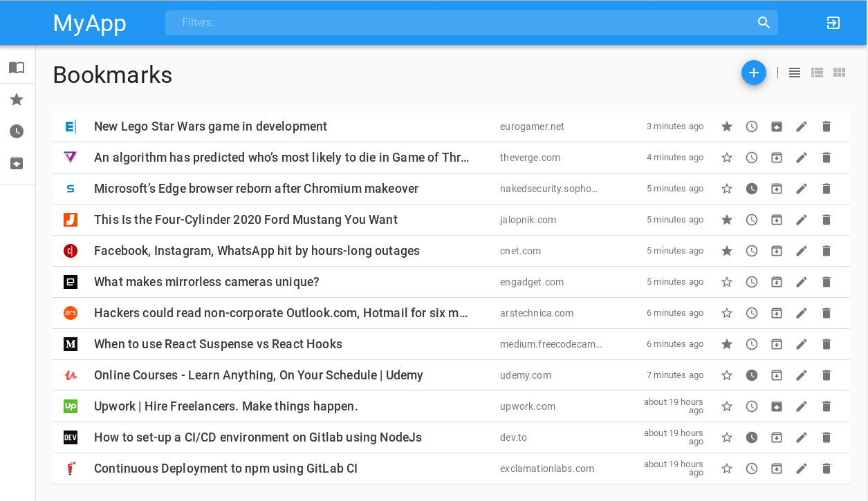Screen dimensions: 868x501
Task: Edit the Lego Star Wars bookmark
Action: tap(802, 126)
